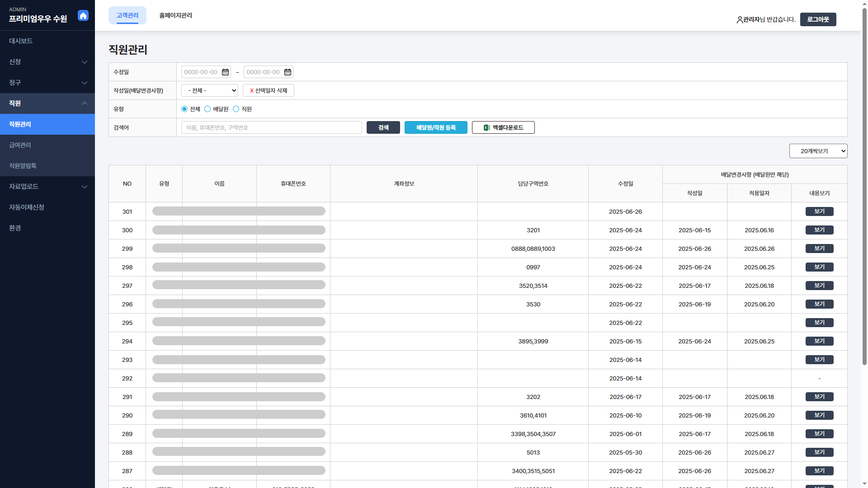Click the user profile icon in header

click(740, 20)
